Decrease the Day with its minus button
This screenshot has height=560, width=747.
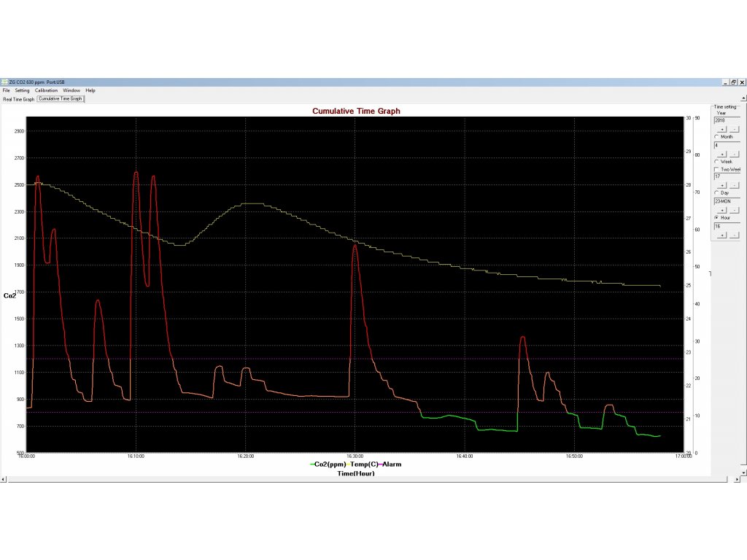pyautogui.click(x=735, y=210)
